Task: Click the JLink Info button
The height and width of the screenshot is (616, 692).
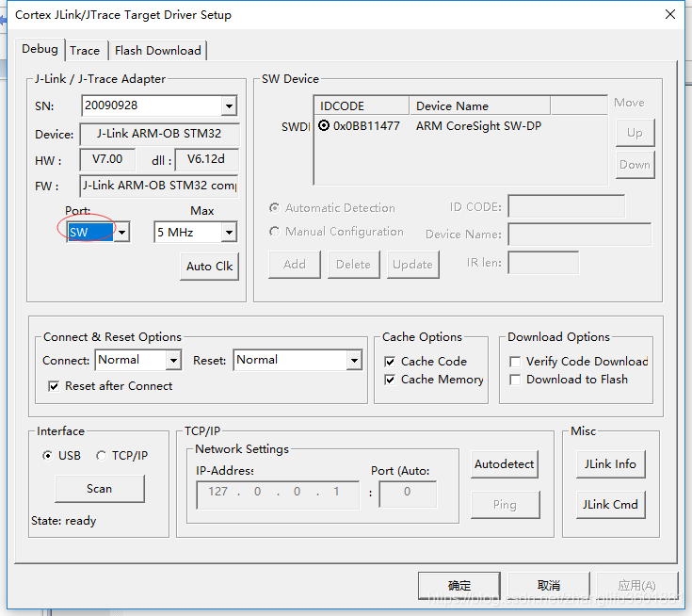Action: 610,464
